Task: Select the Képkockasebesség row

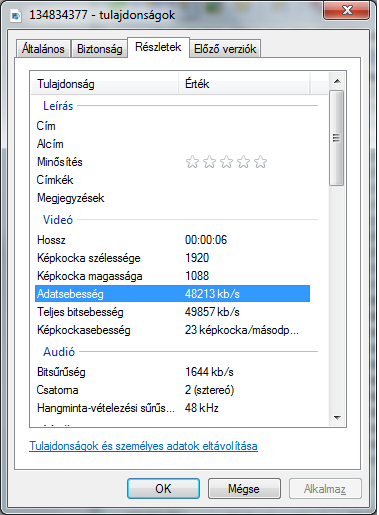Action: tap(172, 330)
